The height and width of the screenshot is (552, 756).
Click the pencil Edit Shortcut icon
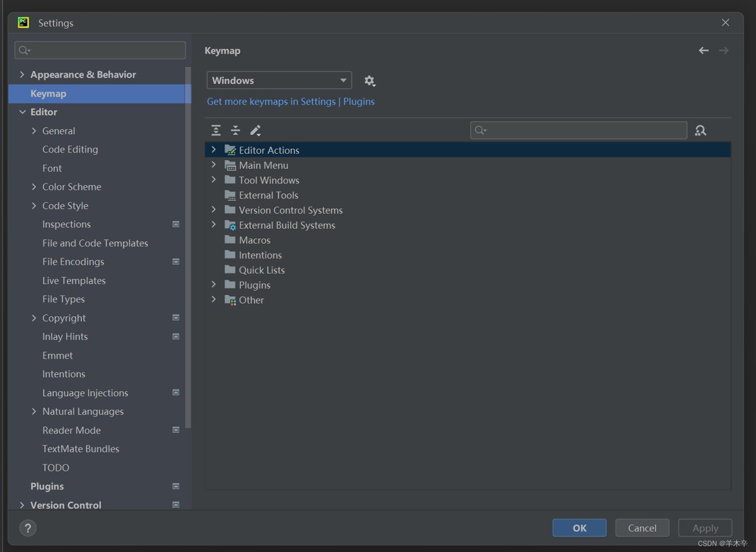pos(255,130)
